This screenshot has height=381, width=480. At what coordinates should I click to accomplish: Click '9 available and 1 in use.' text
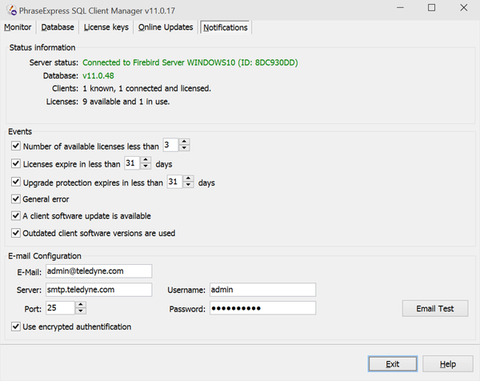pos(126,102)
